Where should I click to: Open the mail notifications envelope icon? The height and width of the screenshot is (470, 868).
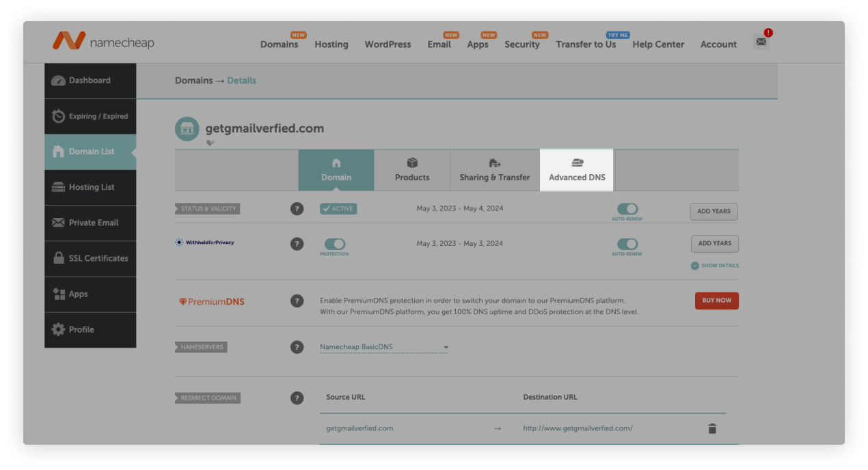tap(761, 42)
